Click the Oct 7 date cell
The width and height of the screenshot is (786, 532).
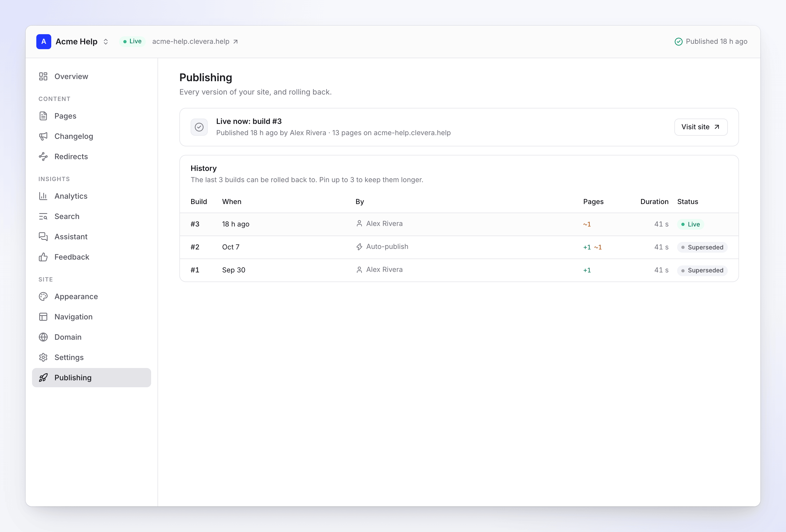pos(231,247)
